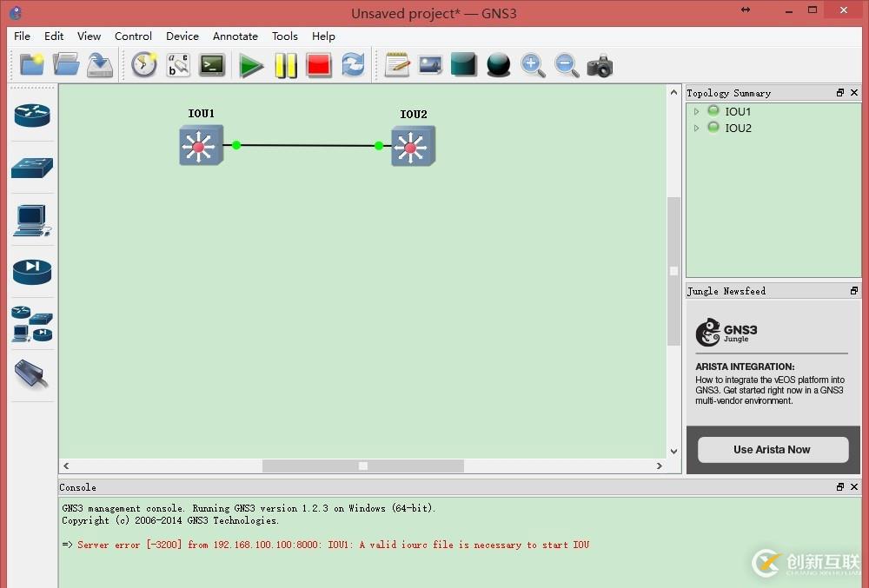Suspend all devices yellow pause button

[286, 65]
